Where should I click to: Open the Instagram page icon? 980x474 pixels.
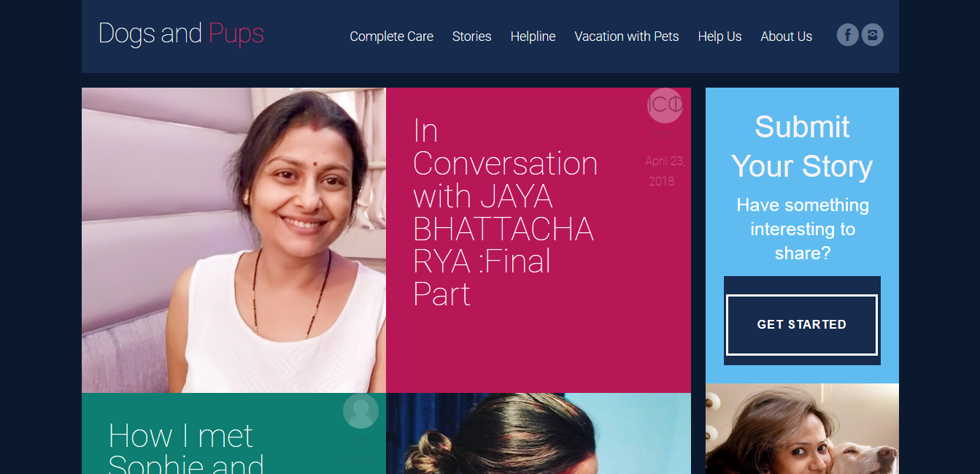pyautogui.click(x=873, y=35)
